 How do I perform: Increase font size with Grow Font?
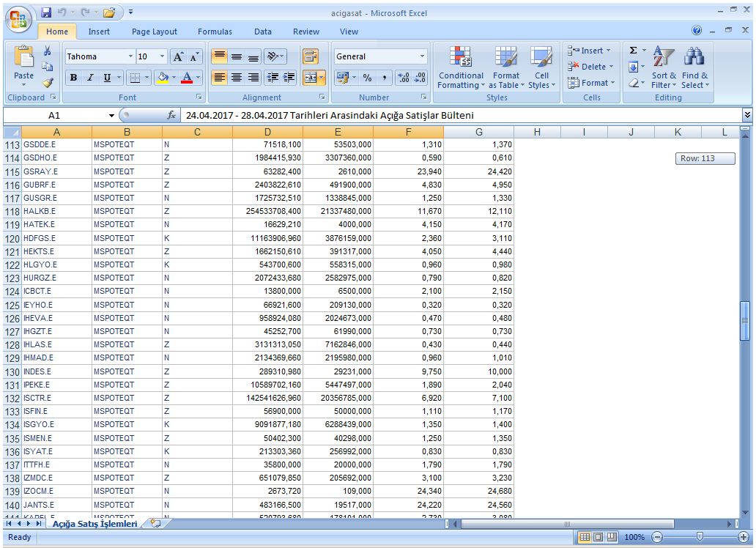pos(178,56)
